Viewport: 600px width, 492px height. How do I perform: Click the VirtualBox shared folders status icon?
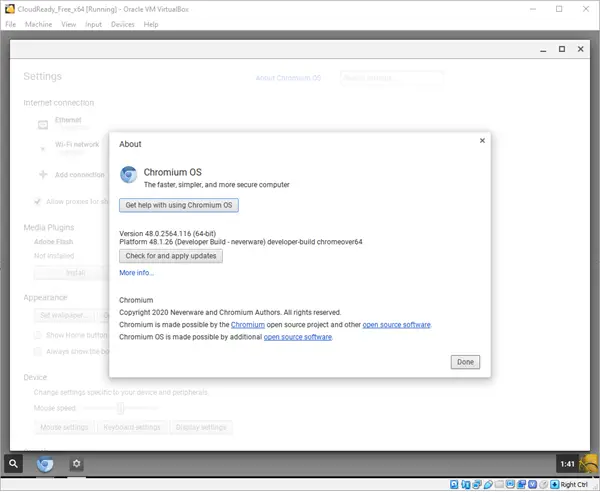tap(499, 484)
